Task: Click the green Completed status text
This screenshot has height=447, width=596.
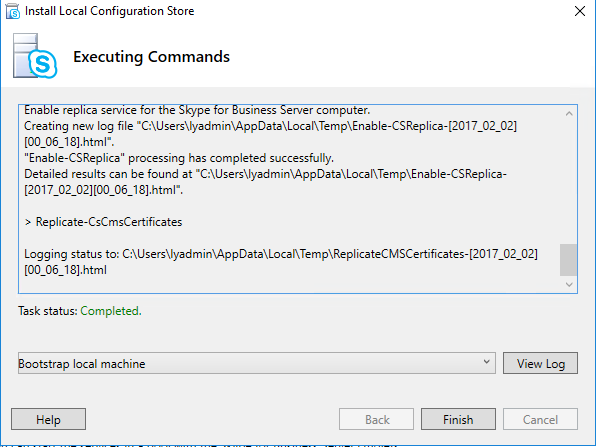Action: [x=111, y=311]
